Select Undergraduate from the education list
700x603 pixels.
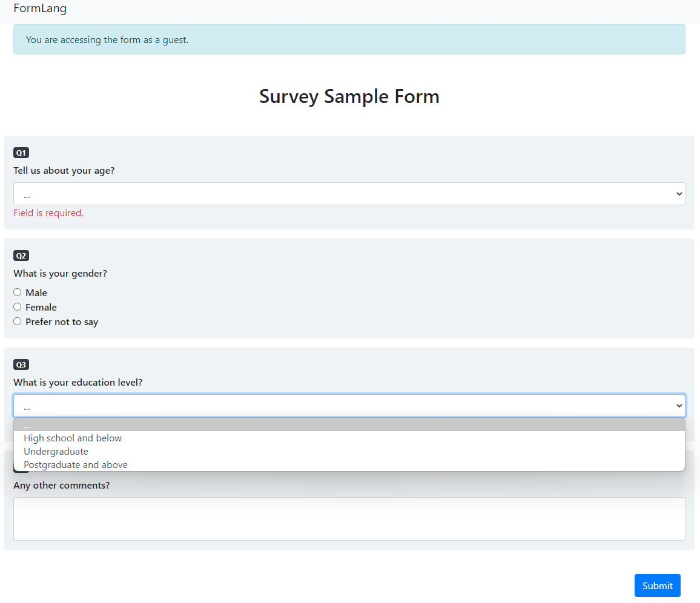[56, 452]
